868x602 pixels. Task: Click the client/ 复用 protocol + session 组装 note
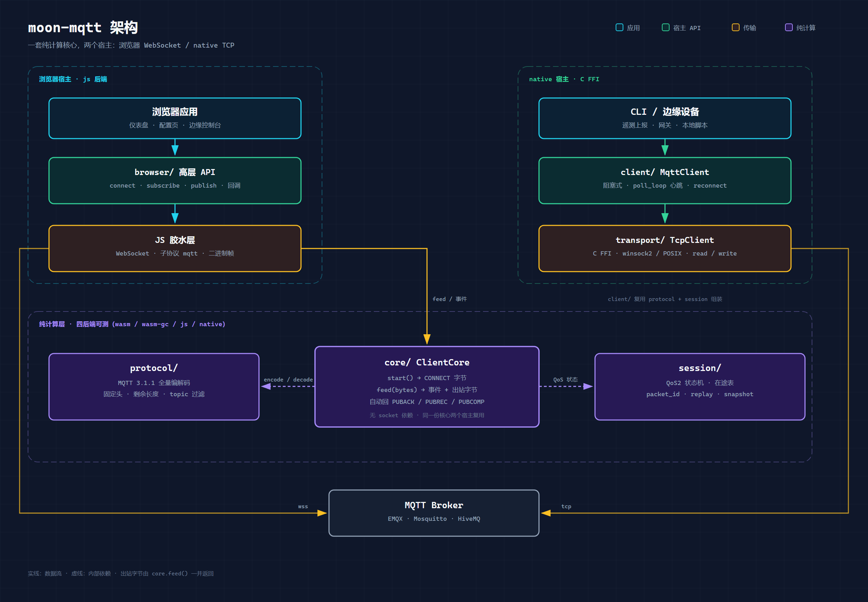click(x=665, y=299)
